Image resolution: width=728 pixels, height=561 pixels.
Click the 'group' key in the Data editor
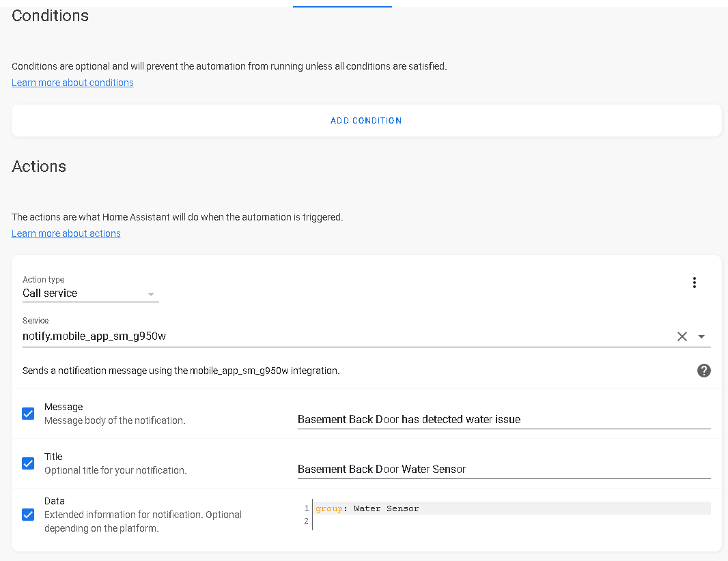coord(328,508)
